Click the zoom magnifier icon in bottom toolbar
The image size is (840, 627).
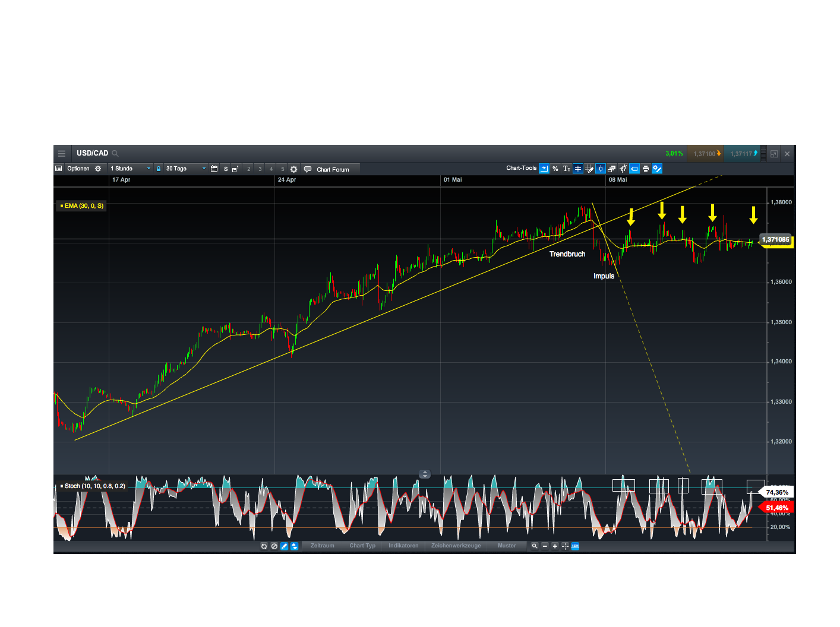tap(535, 546)
